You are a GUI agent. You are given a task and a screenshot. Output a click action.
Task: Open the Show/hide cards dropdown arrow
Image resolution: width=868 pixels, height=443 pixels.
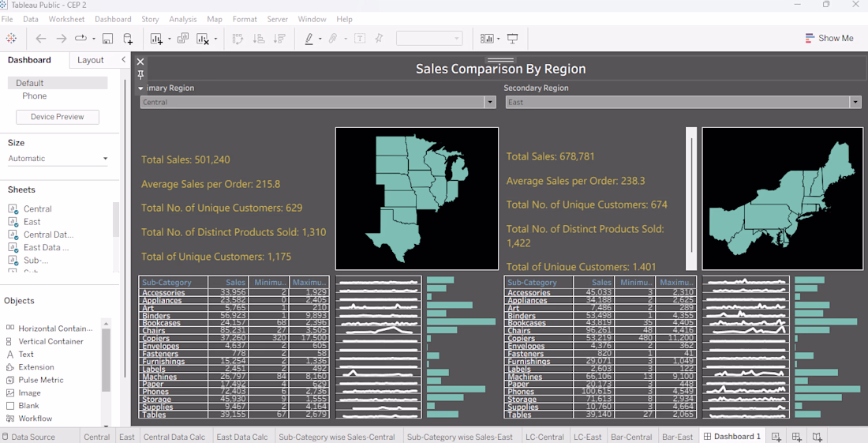(x=498, y=39)
